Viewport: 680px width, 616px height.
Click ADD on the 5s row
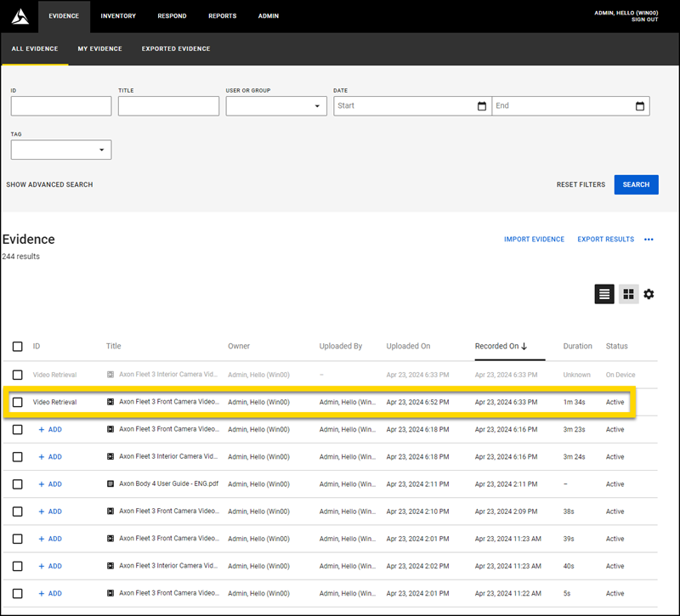50,593
